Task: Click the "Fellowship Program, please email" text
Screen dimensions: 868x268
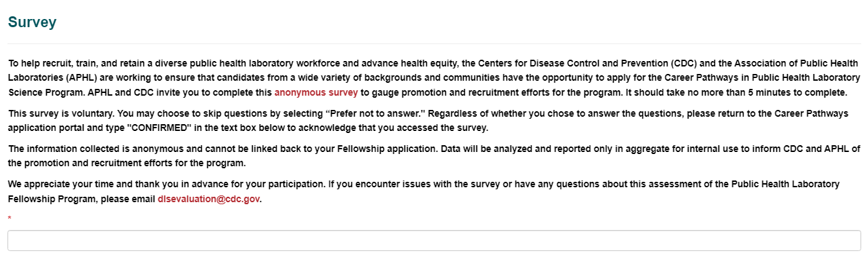Action: (81, 199)
